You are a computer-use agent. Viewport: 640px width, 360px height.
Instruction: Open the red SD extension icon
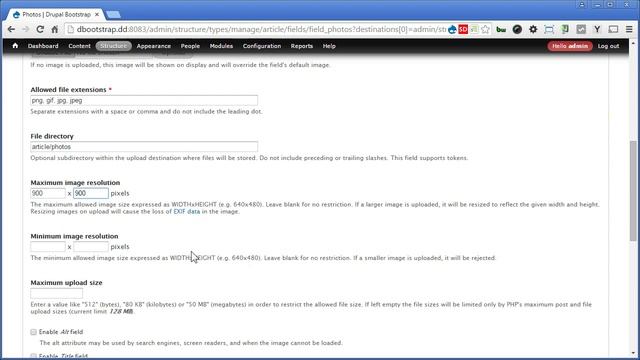[x=463, y=29]
